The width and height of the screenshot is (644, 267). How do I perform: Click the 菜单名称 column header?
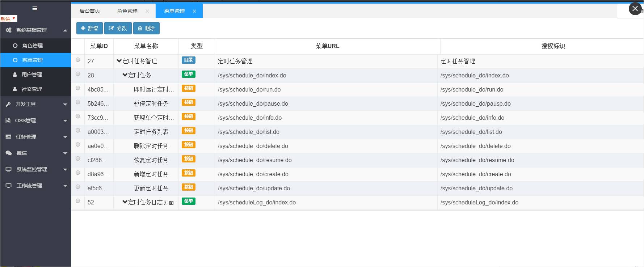(x=146, y=46)
